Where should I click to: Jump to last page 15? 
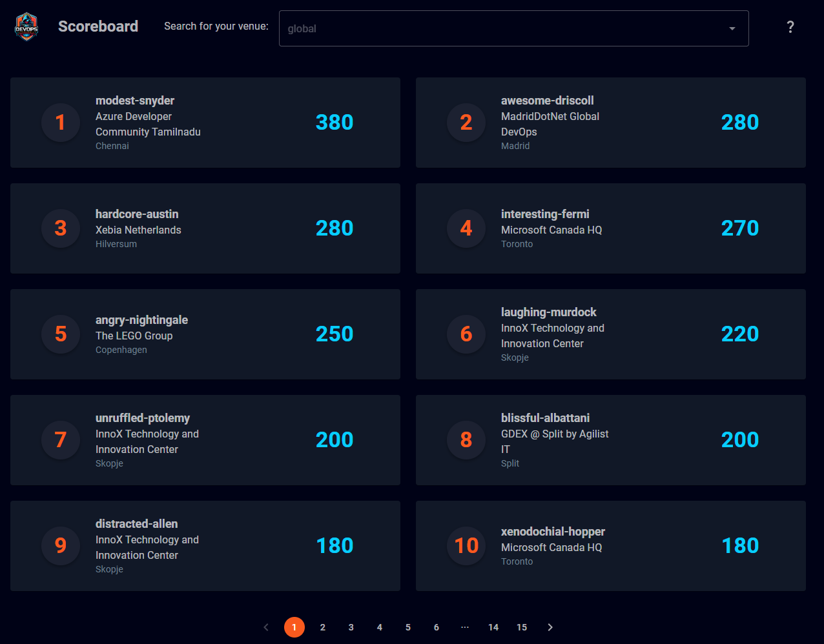pos(522,627)
